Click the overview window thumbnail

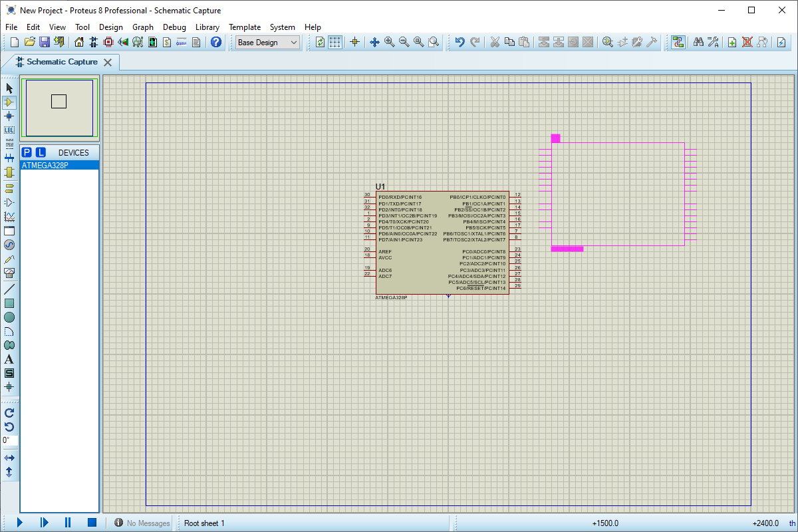[59, 108]
